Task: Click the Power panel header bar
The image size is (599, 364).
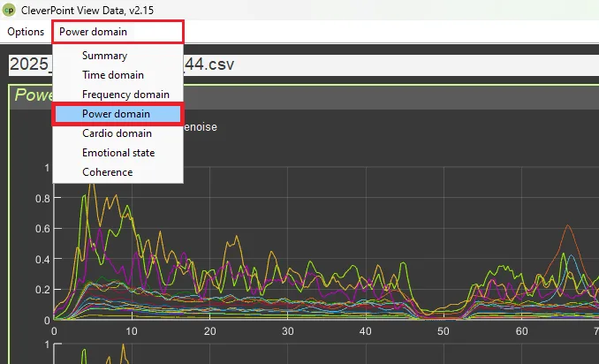Action: click(389, 96)
